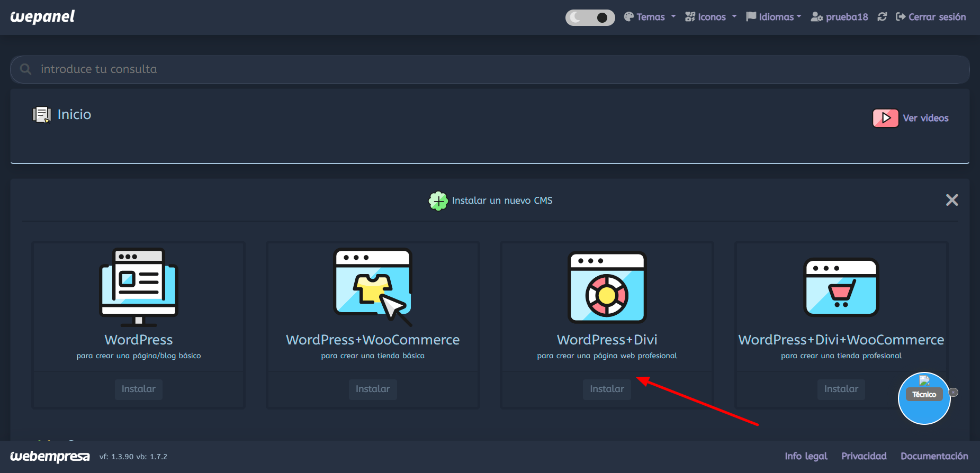Viewport: 980px width, 473px height.
Task: Open the Info legal footer link
Action: (x=806, y=456)
